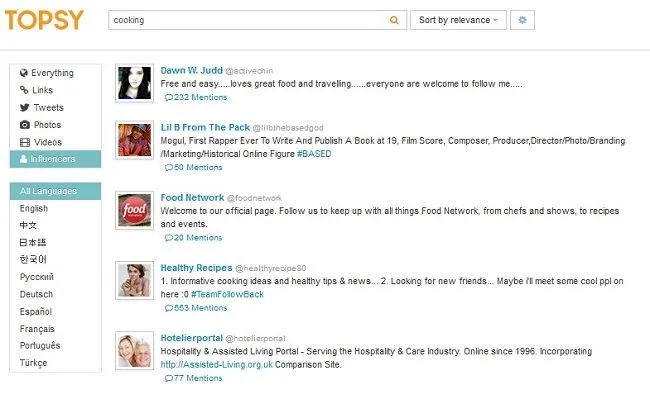The width and height of the screenshot is (650, 399).
Task: Open the Sort by relevance dropdown
Action: pos(458,20)
